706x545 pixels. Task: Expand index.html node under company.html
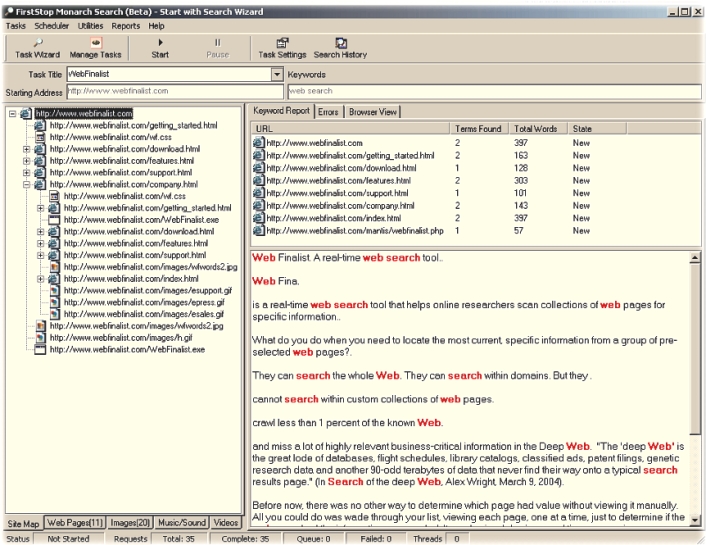click(41, 279)
